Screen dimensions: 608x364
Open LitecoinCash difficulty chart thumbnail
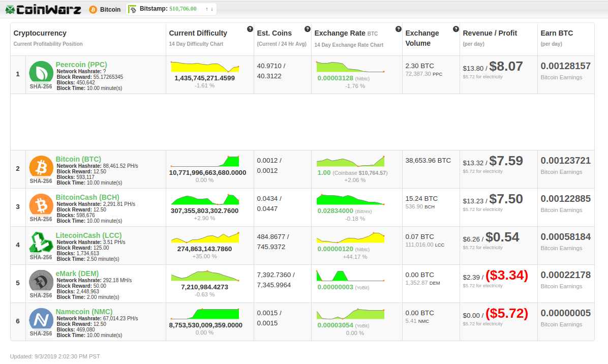(x=205, y=237)
